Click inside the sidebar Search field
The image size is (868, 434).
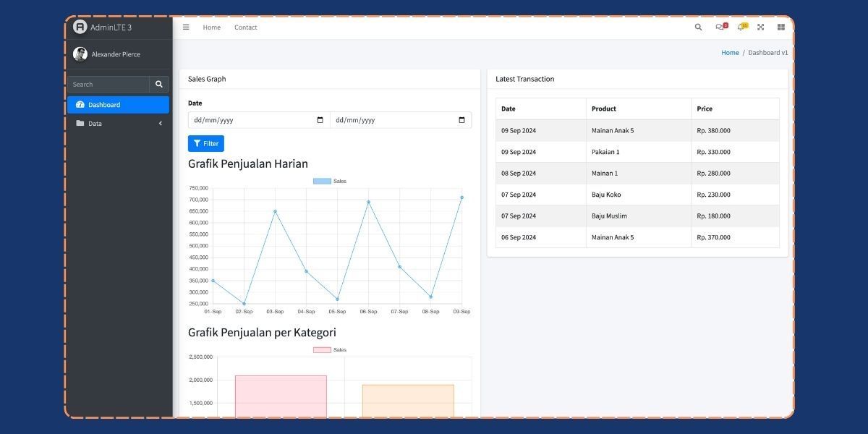(109, 84)
